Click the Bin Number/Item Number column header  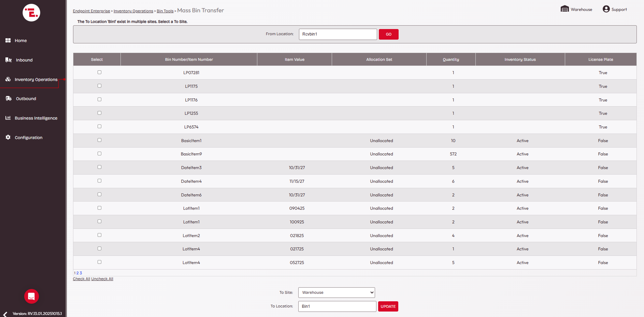[189, 59]
